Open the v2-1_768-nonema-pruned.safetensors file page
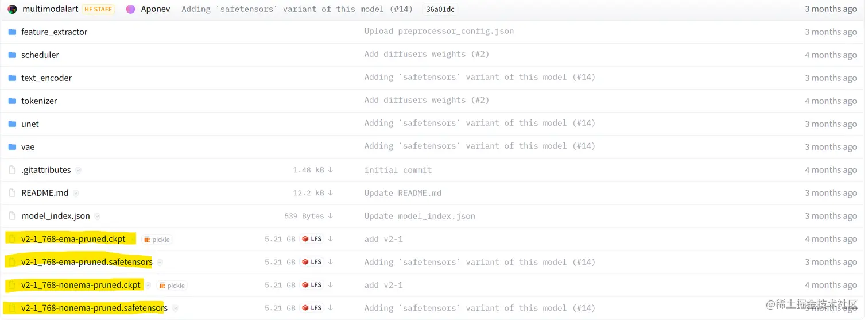Screen dimensions: 868x320 tap(94, 308)
